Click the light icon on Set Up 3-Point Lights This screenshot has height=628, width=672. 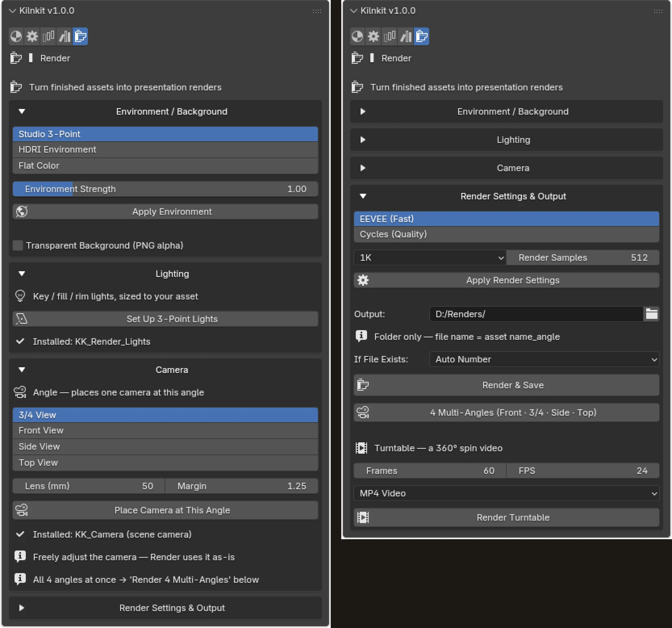pyautogui.click(x=22, y=319)
